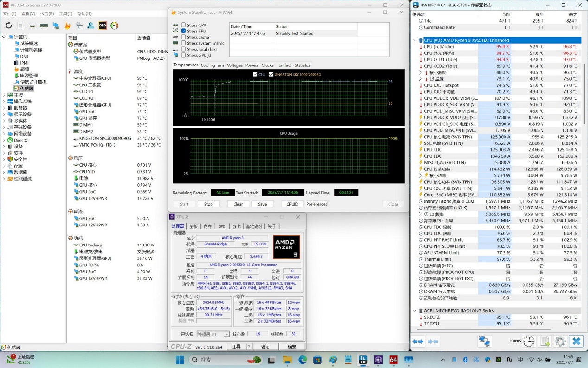This screenshot has height=368, width=588.
Task: Click the CPU chip toolbar icon in AIDA64
Action: tap(32, 26)
